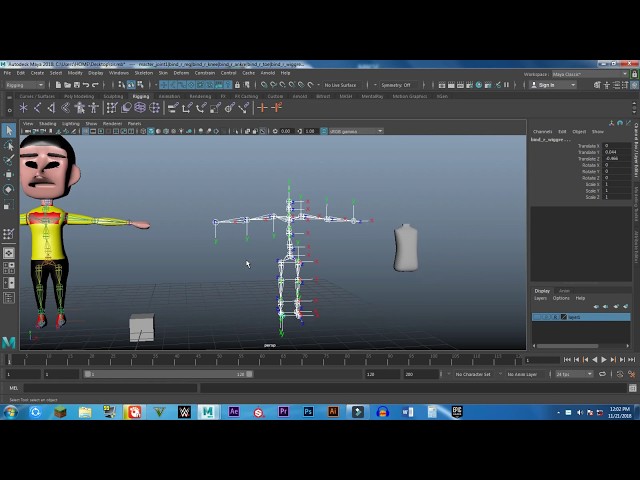Click the Save Scene icon
The width and height of the screenshot is (640, 480).
pyautogui.click(x=77, y=85)
